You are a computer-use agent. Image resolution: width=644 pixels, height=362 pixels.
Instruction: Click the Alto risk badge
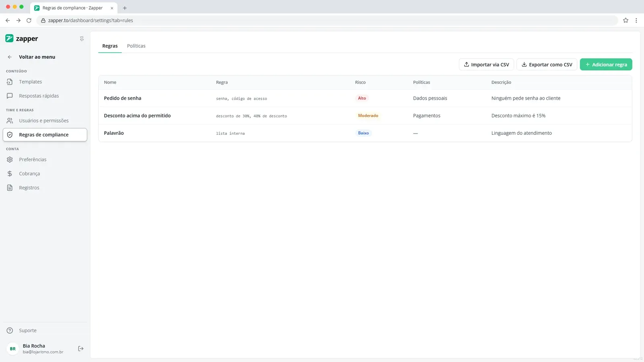[362, 98]
